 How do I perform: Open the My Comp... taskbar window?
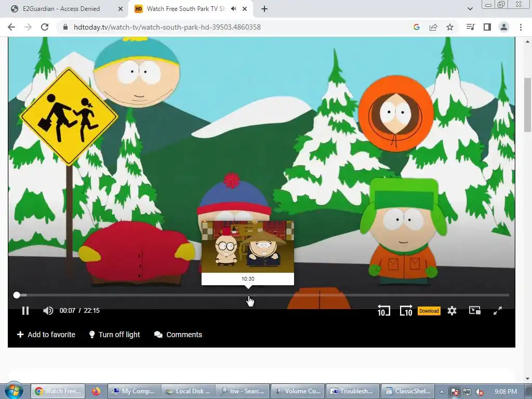(135, 391)
